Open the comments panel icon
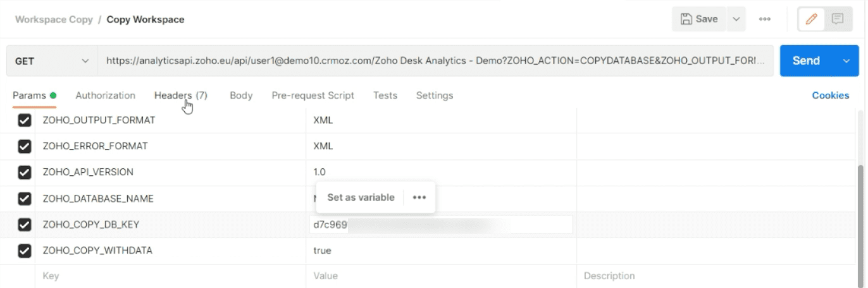Screen dimensions: 868x288 (x=838, y=19)
